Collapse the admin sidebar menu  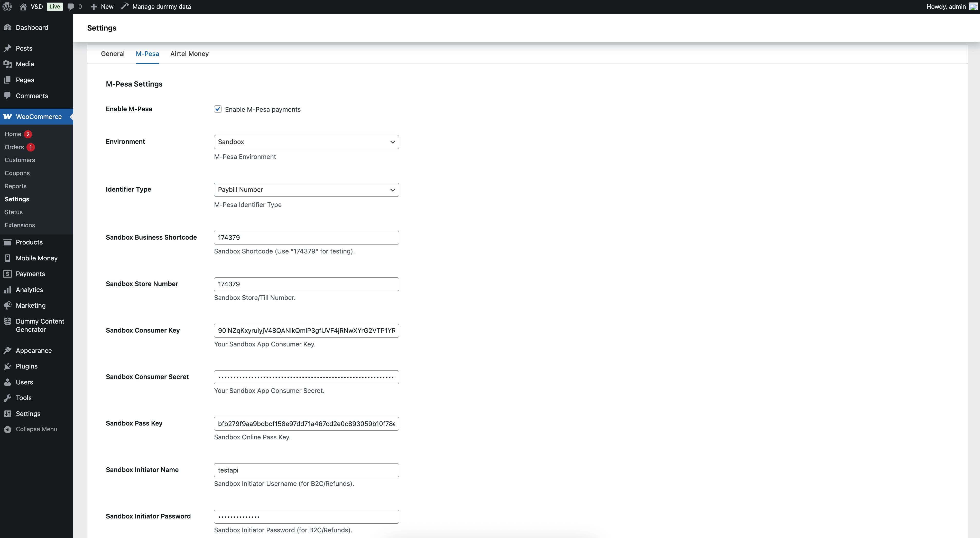point(36,429)
